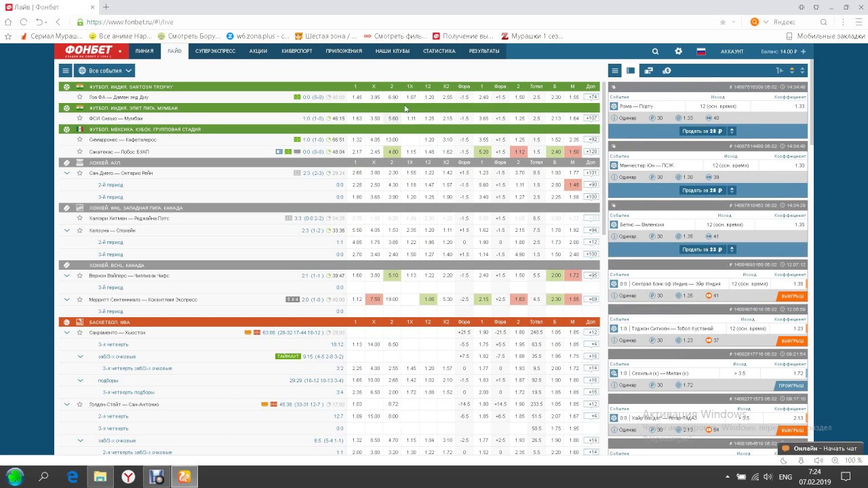Click green 4.80 odds for Сакатекас match

[x=393, y=152]
